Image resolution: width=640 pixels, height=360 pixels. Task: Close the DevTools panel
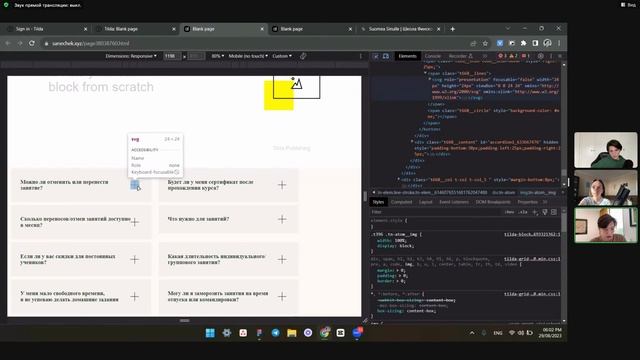[560, 56]
